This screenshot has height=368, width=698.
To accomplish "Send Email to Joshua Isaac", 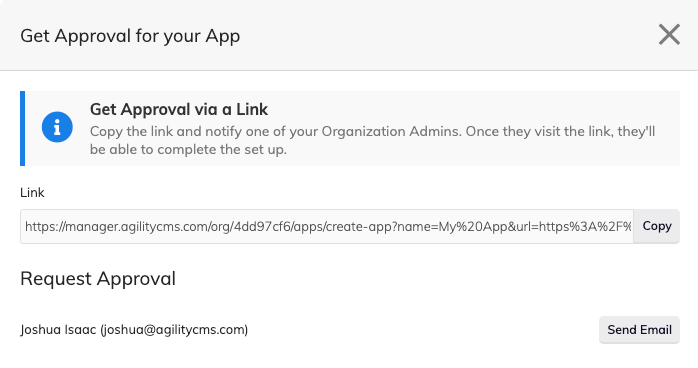I will click(x=639, y=330).
